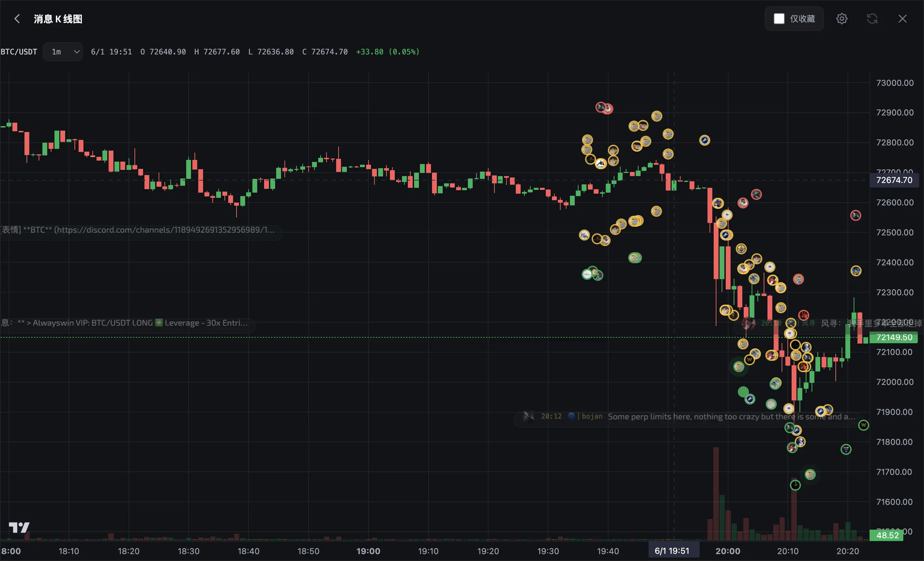Click the lone yellow-ringed avatar near 72570 at 19:48
This screenshot has height=561, width=924.
656,211
